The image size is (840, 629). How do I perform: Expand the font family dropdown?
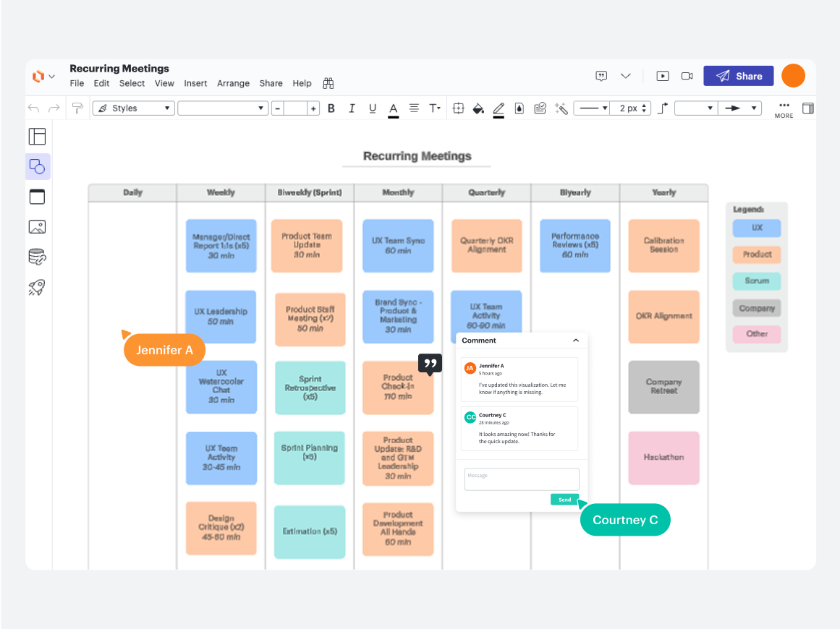tap(223, 108)
